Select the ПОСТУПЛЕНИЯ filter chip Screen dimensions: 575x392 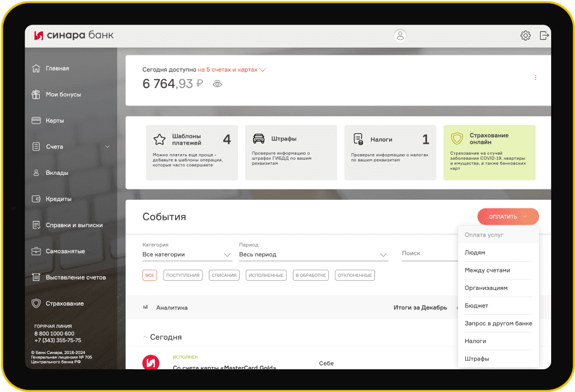183,275
